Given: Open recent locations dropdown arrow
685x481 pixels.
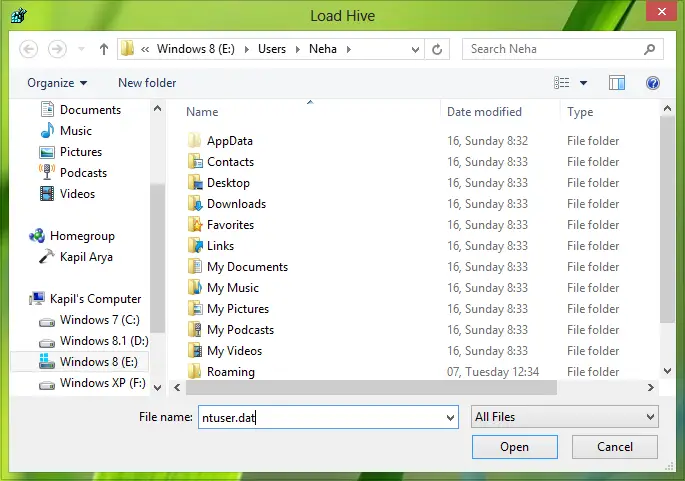Looking at the screenshot, I should click(x=81, y=49).
